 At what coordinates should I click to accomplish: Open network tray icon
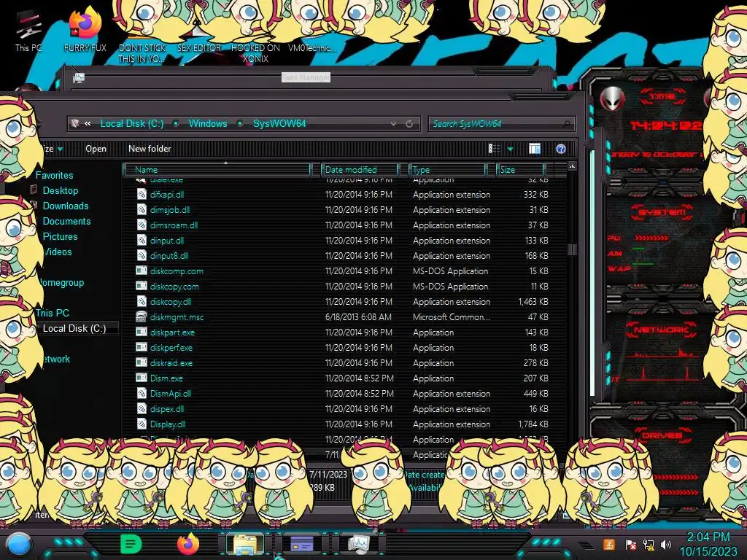tap(649, 545)
